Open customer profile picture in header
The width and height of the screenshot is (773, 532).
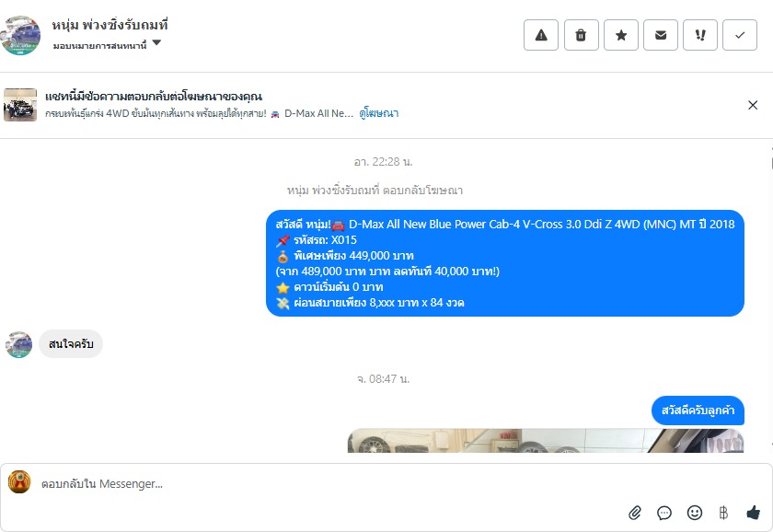click(x=20, y=35)
